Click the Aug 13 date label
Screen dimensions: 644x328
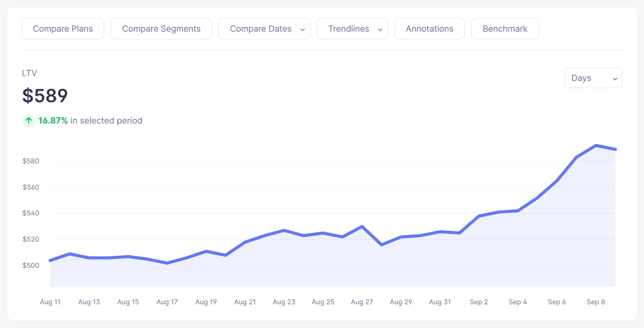tap(89, 302)
